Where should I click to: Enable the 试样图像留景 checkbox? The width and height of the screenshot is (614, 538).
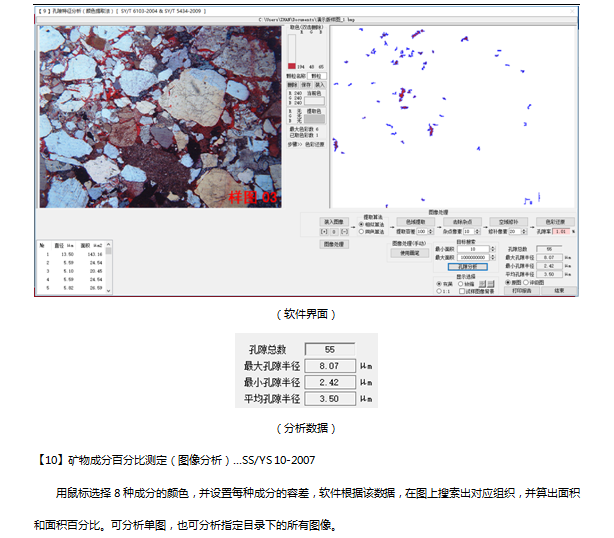coord(461,290)
